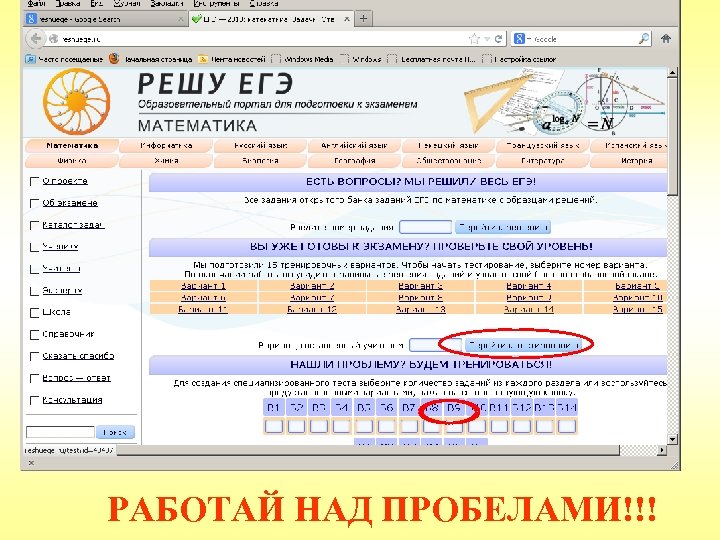
Task: Click the Reload page icon
Action: 499,39
